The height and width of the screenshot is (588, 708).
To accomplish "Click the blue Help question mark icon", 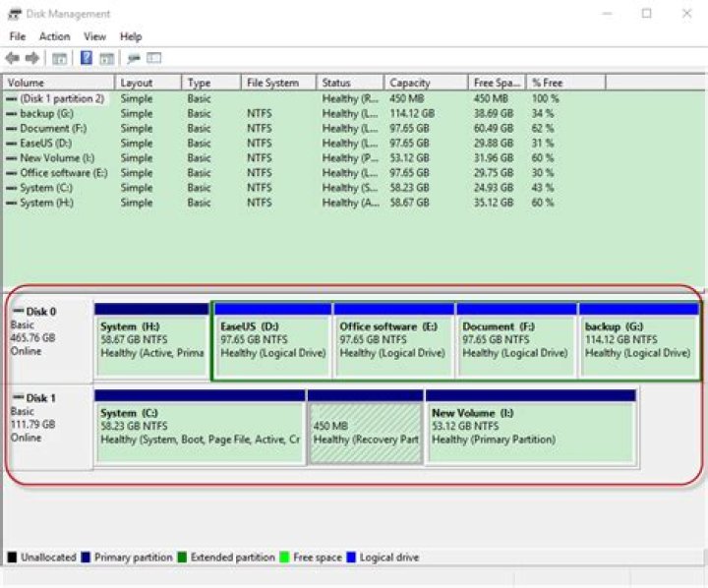I will 87,58.
